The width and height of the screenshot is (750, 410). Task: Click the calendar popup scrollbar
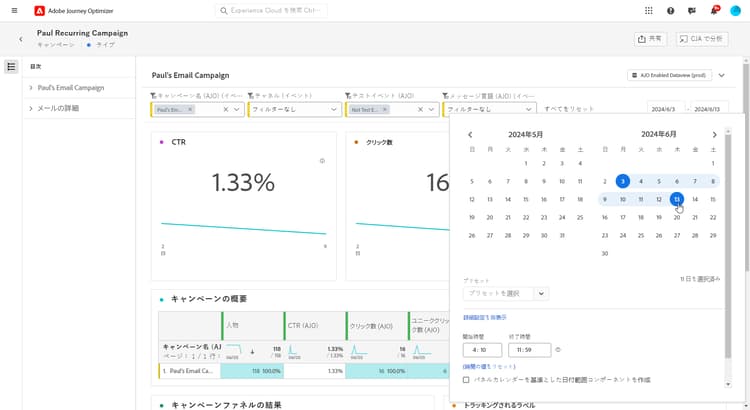(728, 246)
